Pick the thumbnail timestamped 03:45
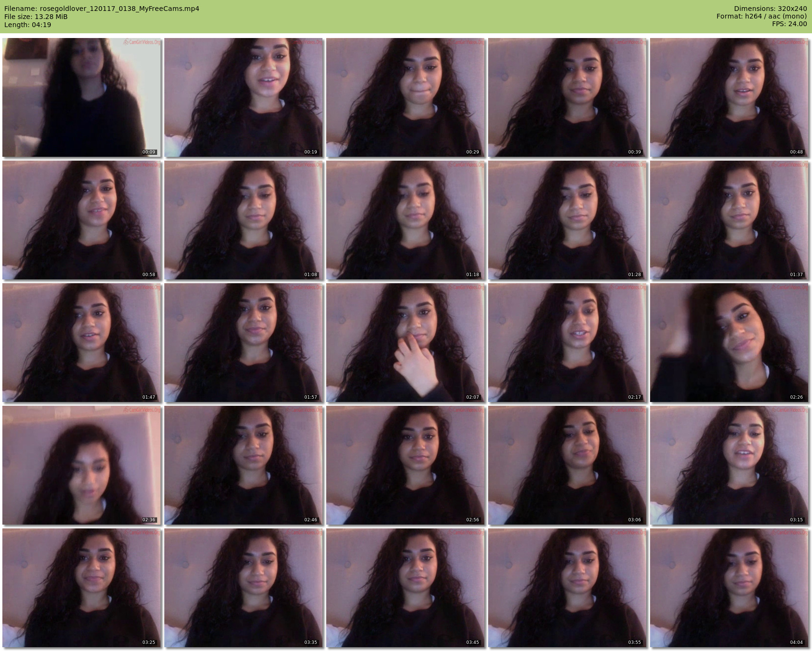The image size is (812, 651). point(406,588)
